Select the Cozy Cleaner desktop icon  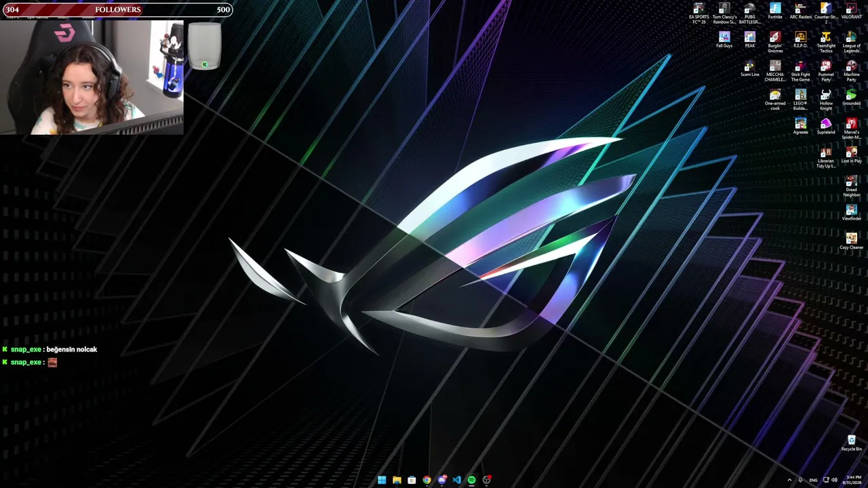(852, 241)
